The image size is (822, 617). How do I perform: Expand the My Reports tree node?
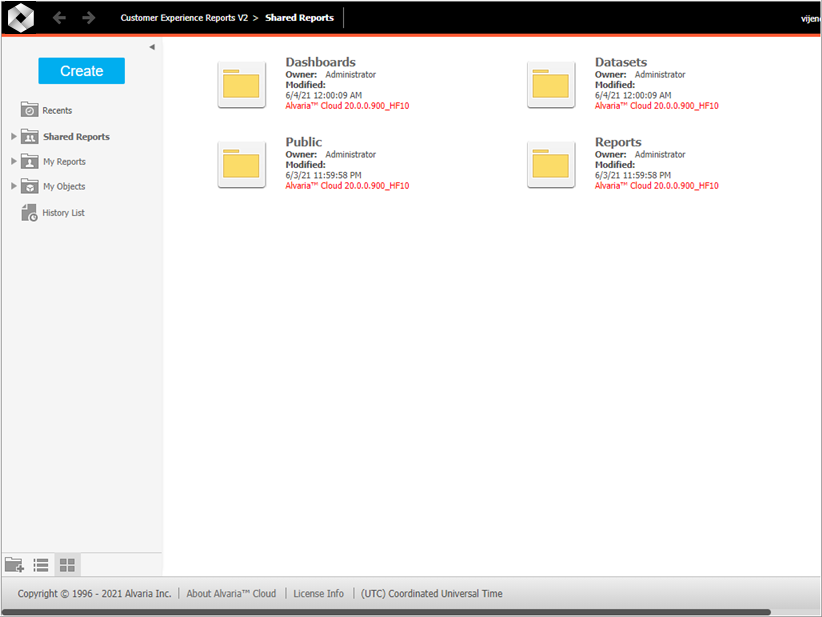pyautogui.click(x=14, y=161)
